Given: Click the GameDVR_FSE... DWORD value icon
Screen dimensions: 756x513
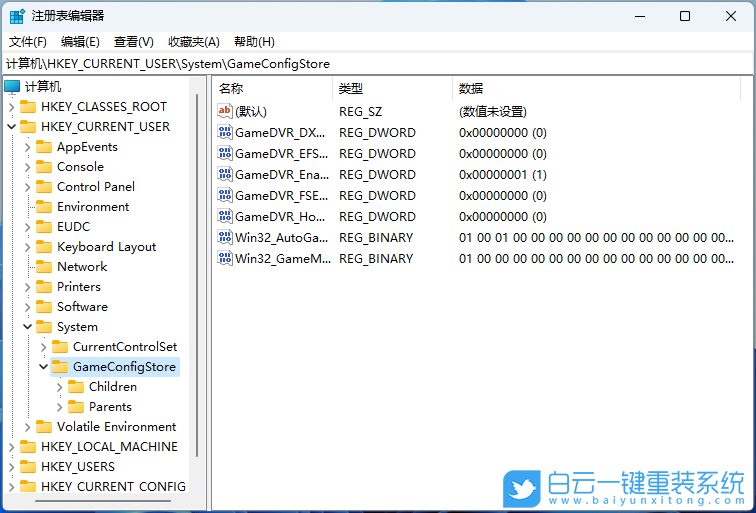Looking at the screenshot, I should (x=225, y=195).
